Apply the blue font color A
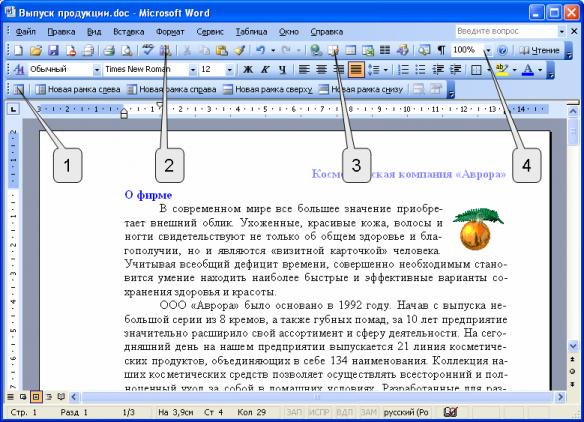 (528, 69)
